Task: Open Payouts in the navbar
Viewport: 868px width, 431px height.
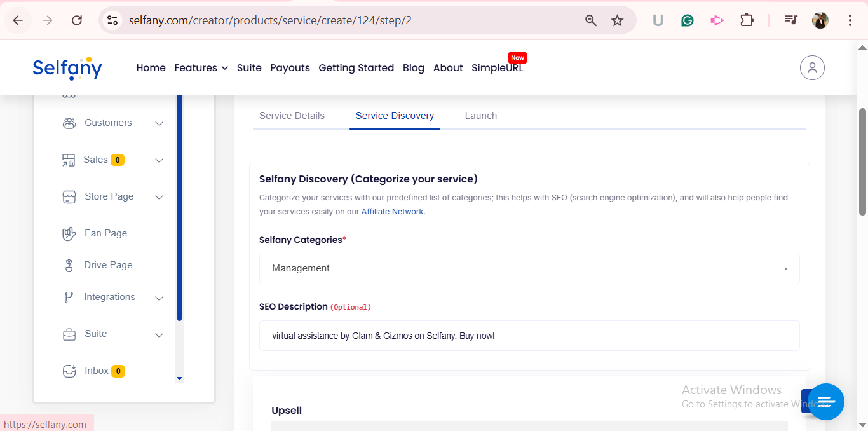Action: click(x=290, y=68)
